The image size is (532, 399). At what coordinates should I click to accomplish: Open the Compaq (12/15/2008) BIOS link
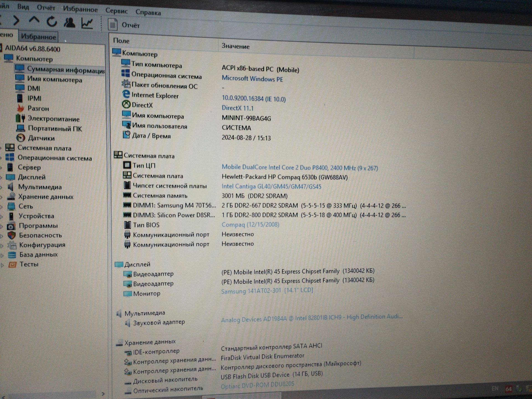(250, 224)
